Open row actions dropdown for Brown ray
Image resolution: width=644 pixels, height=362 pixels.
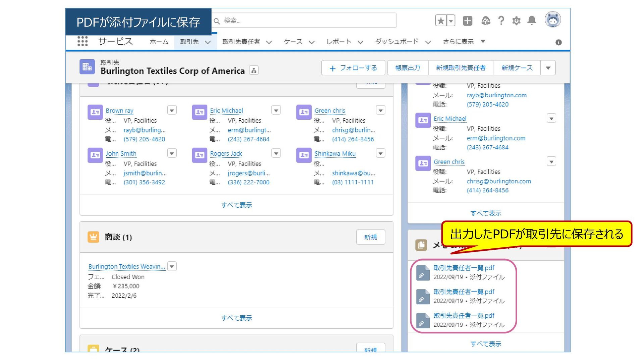coord(172,110)
